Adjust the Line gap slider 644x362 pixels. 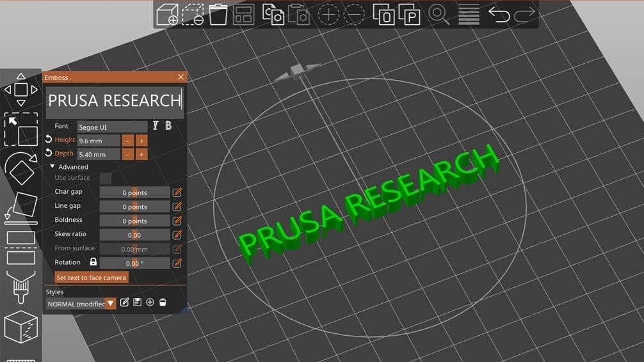[x=134, y=207]
